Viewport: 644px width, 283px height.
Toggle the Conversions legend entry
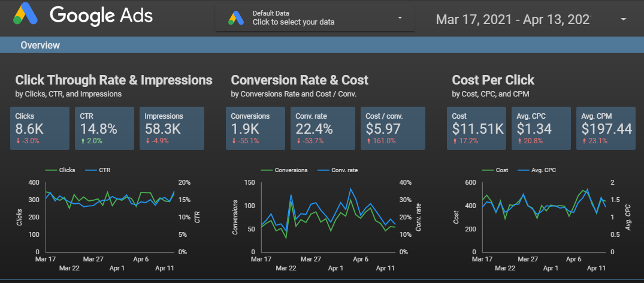pyautogui.click(x=284, y=170)
